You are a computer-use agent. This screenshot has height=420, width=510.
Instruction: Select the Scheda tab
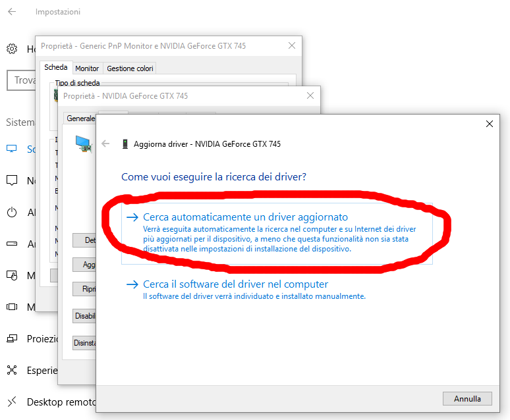coord(55,68)
